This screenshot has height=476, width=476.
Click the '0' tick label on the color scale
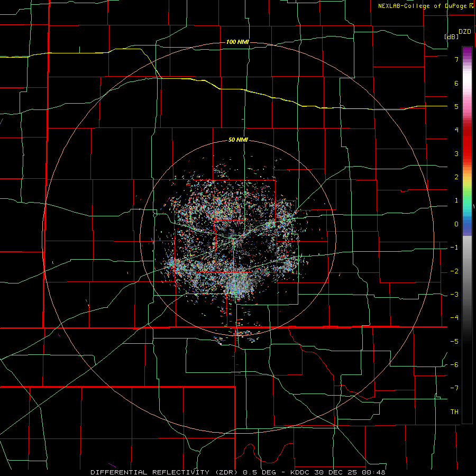click(x=456, y=224)
